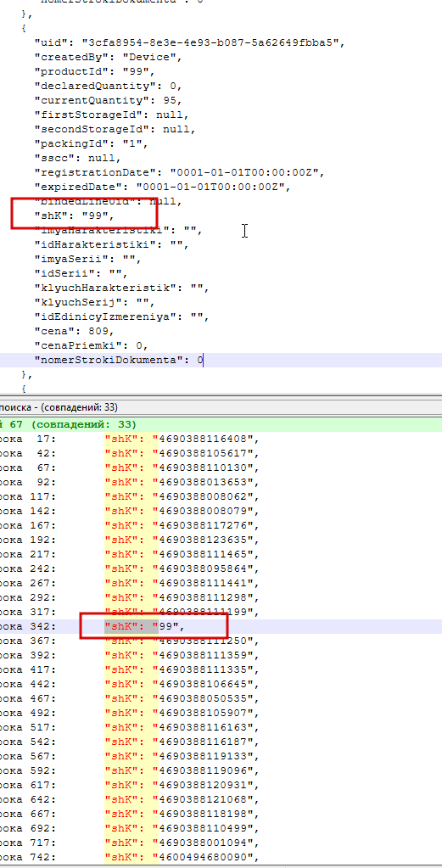The width and height of the screenshot is (442, 868).
Task: Open search result line 542 with 4690388116187
Action: (221, 742)
